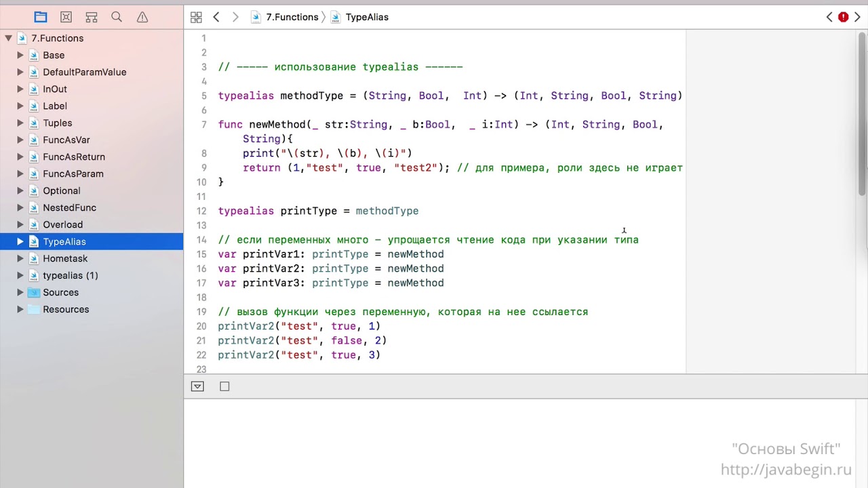
Task: Select the TypeAlias page row
Action: click(92, 241)
